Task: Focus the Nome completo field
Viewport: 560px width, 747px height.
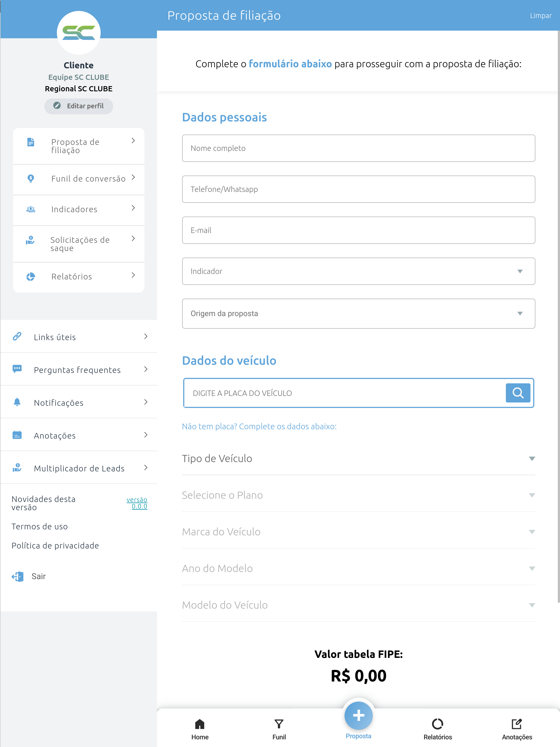Action: pyautogui.click(x=358, y=148)
